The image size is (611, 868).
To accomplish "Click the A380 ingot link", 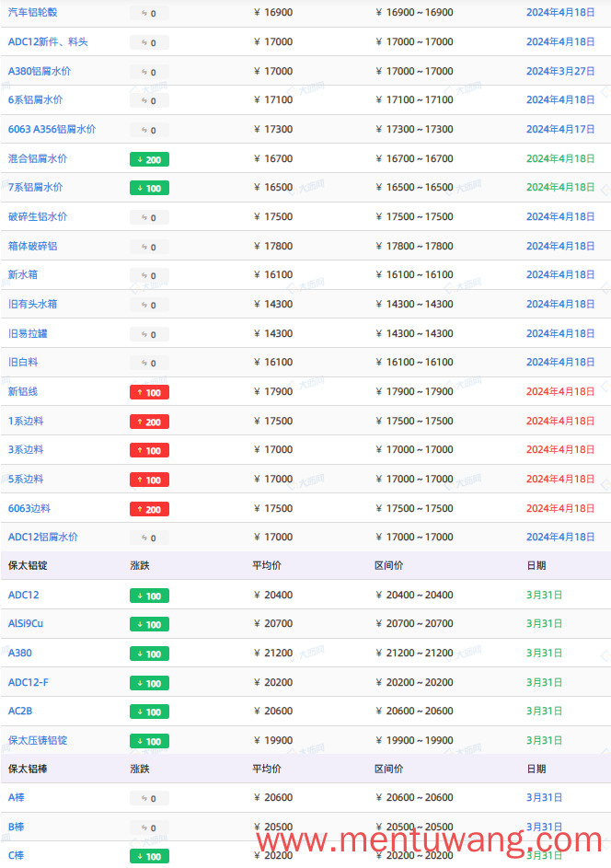I will pos(20,653).
